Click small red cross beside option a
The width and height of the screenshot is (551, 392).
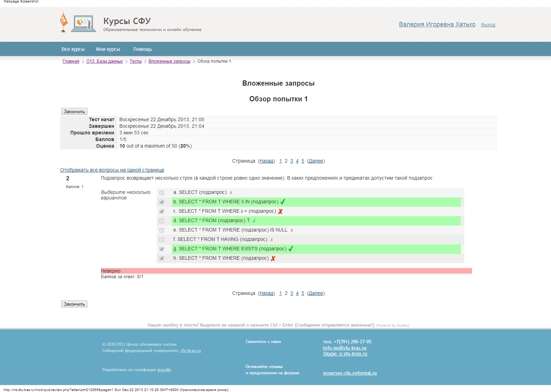coord(231,193)
